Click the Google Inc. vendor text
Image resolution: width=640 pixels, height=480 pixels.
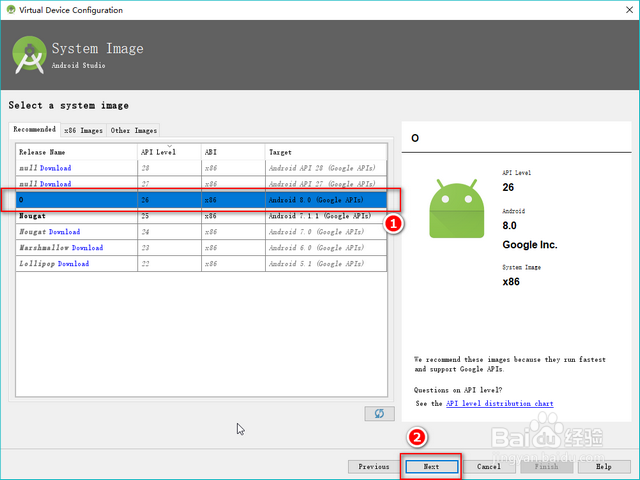click(x=530, y=244)
